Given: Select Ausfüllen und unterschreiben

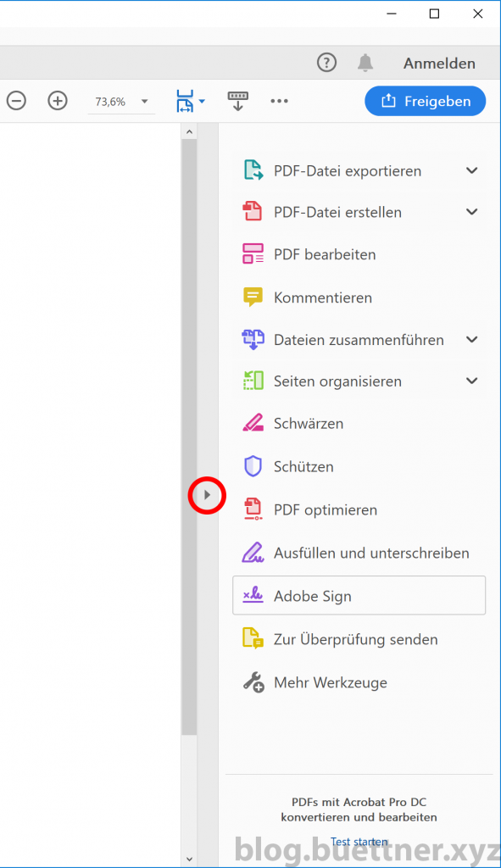Looking at the screenshot, I should pos(370,552).
